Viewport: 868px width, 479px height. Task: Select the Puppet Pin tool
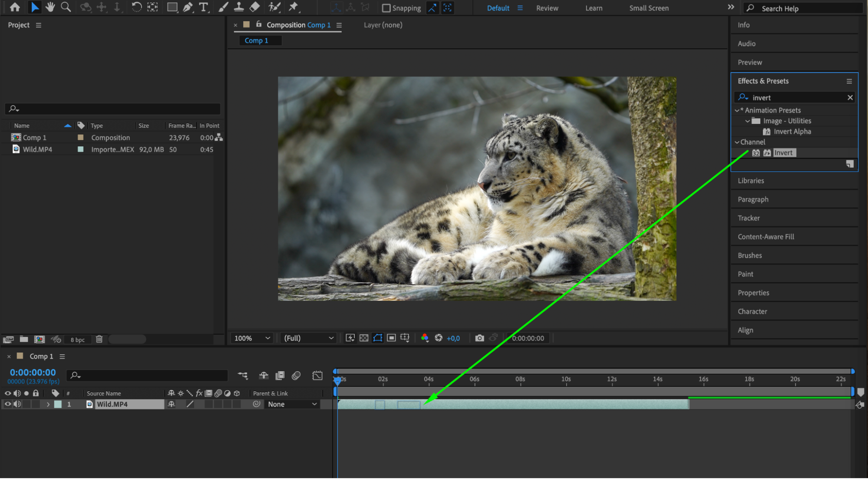294,7
